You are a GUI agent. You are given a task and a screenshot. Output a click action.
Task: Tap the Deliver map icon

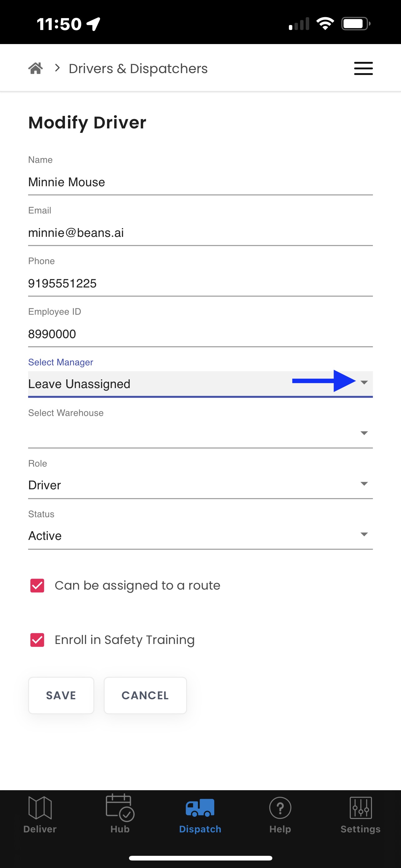40,807
